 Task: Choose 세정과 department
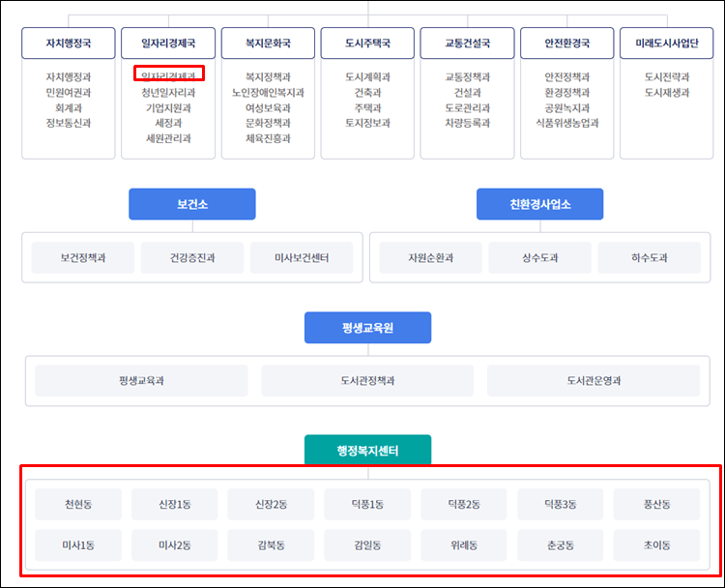point(168,123)
